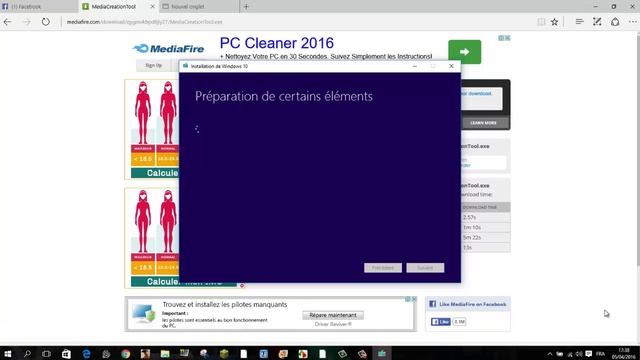This screenshot has width=640, height=360.
Task: Close the driver ad with its X
Action: tap(414, 299)
